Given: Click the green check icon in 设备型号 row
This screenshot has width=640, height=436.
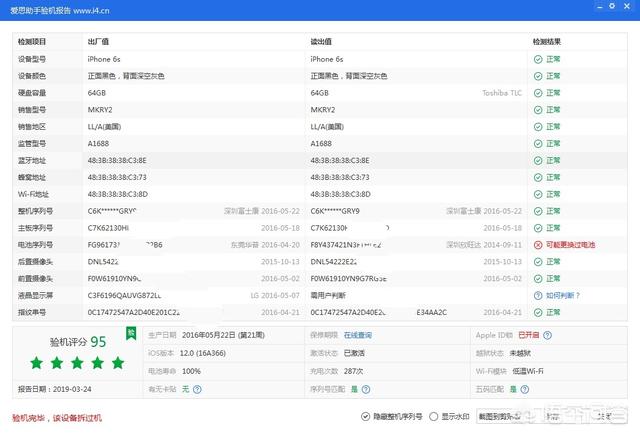Looking at the screenshot, I should click(x=538, y=59).
